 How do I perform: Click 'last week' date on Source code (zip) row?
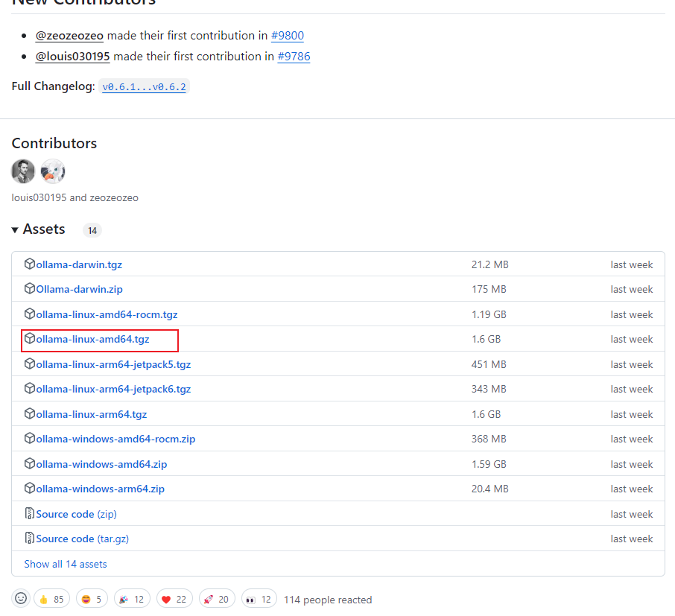tap(632, 515)
